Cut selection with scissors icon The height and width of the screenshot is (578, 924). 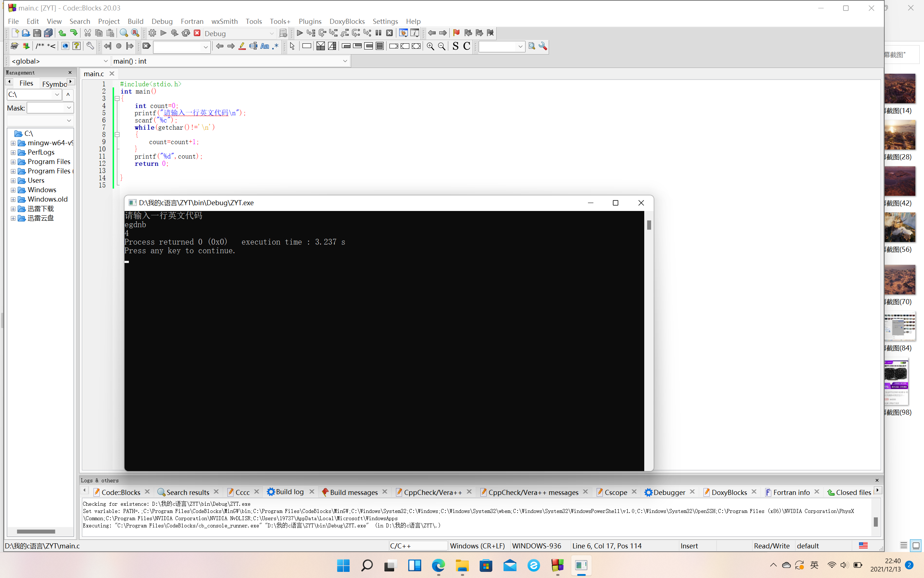87,33
